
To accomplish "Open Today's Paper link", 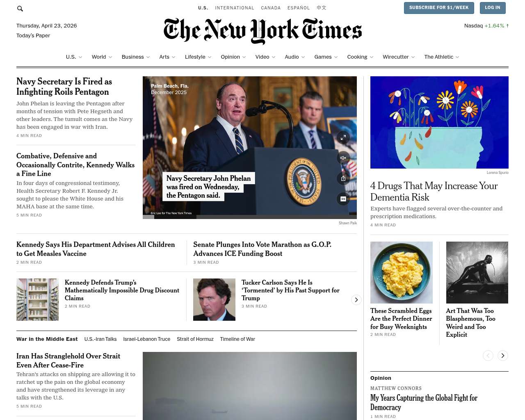I will click(33, 36).
